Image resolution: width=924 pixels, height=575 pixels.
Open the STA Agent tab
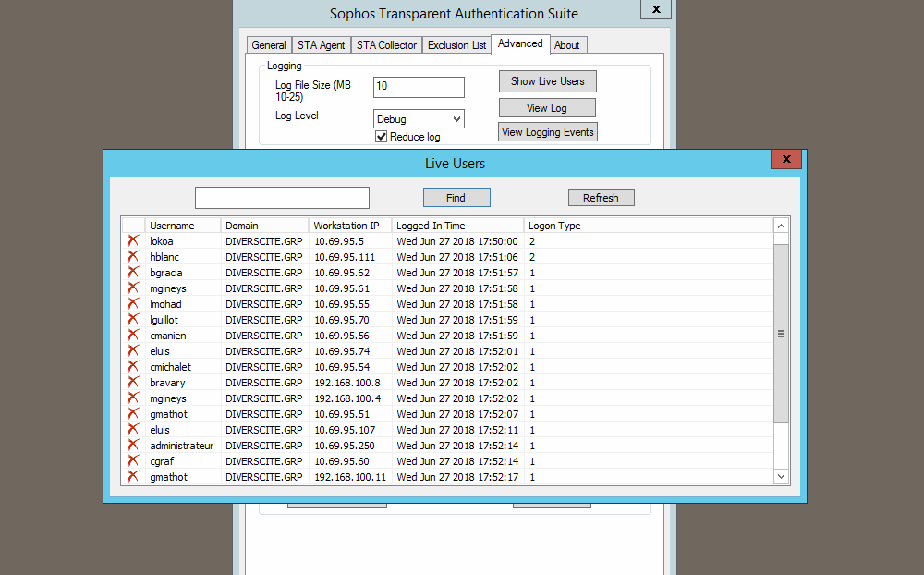[322, 44]
